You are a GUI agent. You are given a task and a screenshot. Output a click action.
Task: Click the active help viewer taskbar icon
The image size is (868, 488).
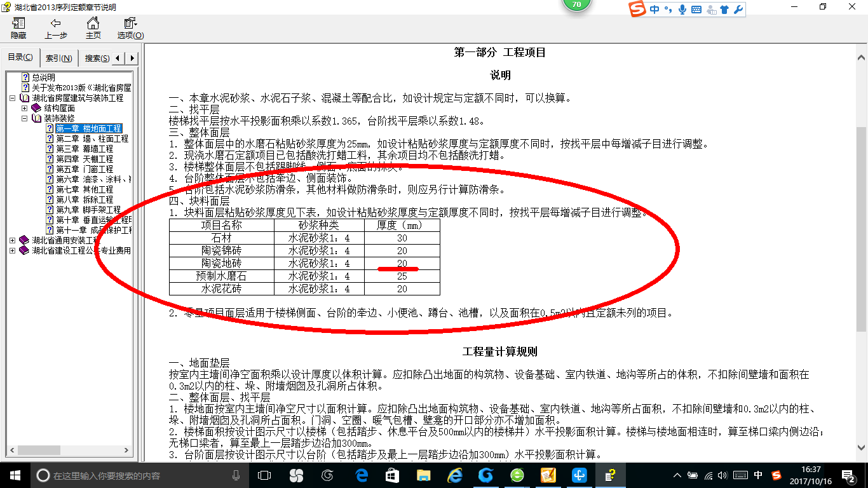[x=610, y=475]
